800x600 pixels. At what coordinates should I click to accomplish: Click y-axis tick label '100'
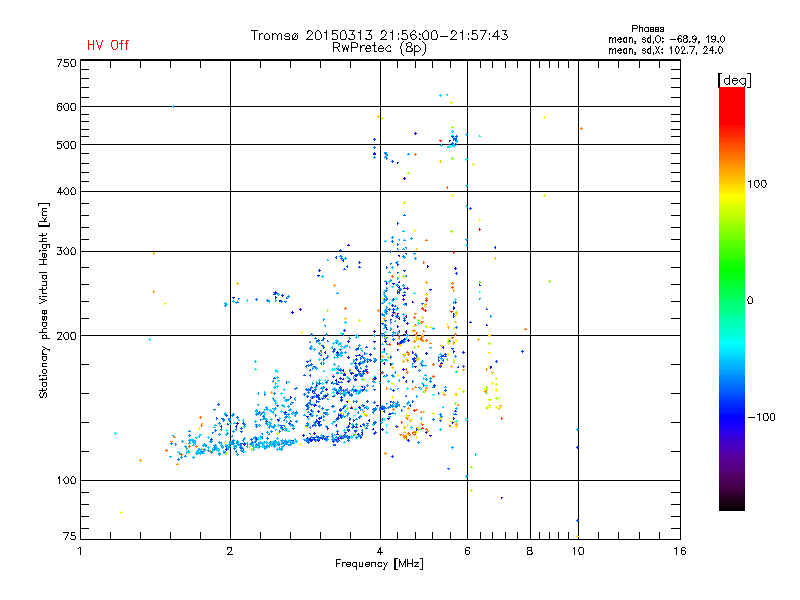[x=66, y=481]
